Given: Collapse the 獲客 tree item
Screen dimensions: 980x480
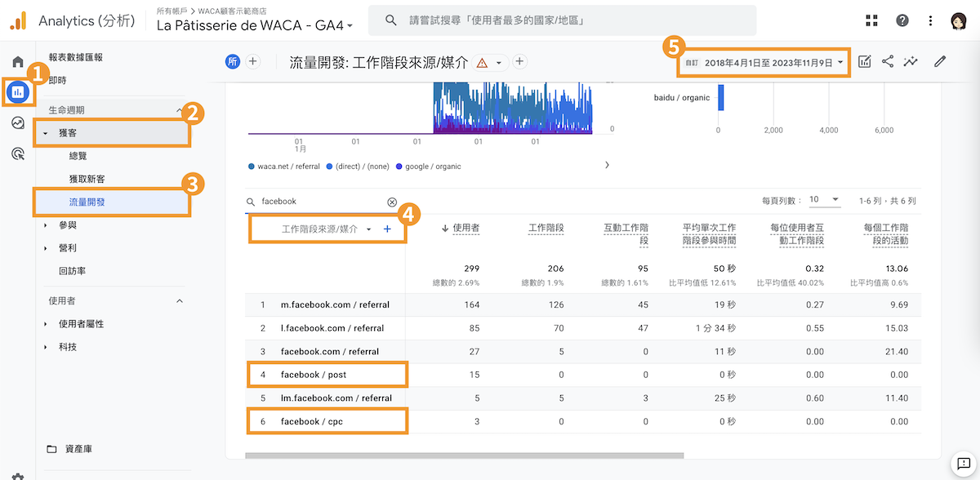Looking at the screenshot, I should pyautogui.click(x=47, y=132).
